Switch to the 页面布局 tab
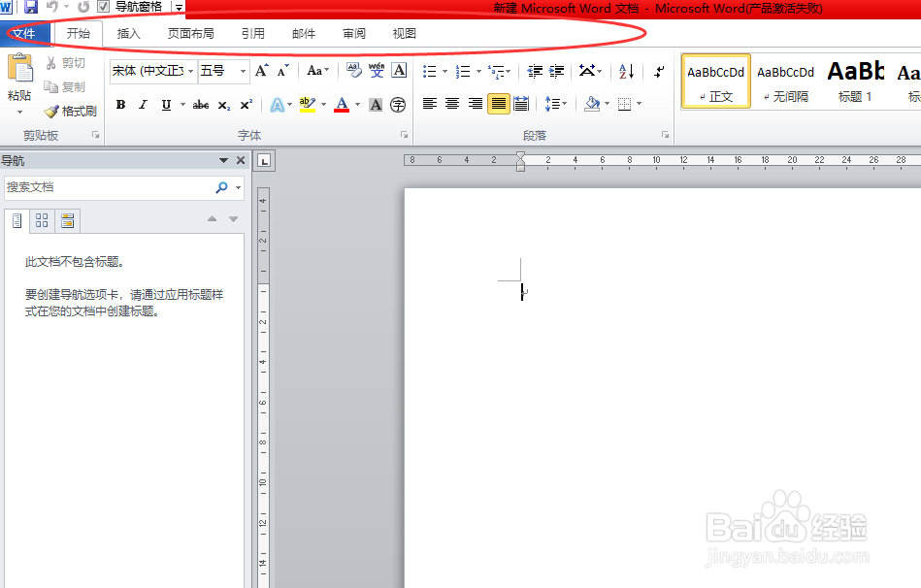 coord(191,34)
